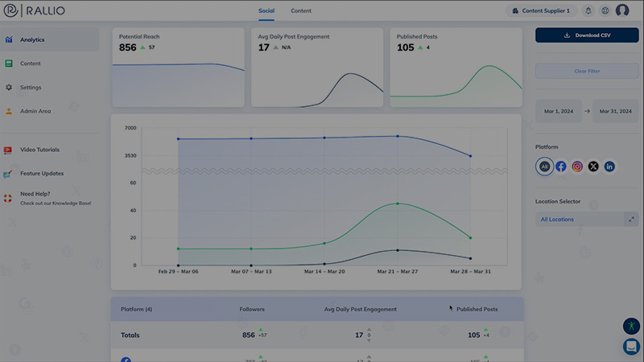Click the accessibility widget icon
Viewport: 644px width, 362px height.
coord(631,326)
